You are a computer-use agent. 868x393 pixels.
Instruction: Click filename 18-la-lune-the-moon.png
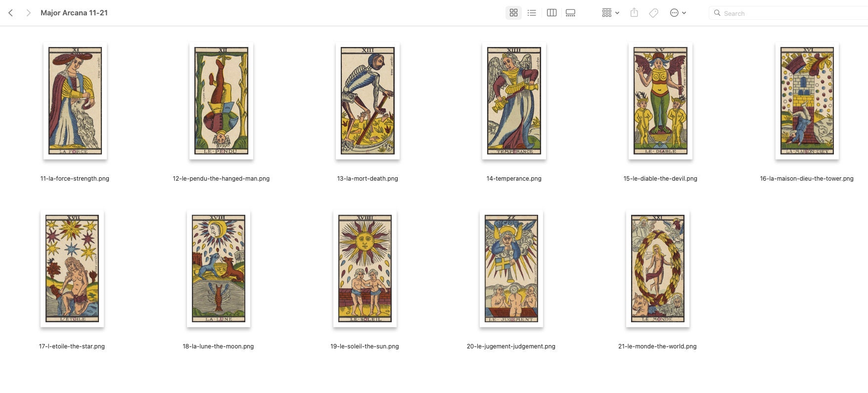[218, 346]
